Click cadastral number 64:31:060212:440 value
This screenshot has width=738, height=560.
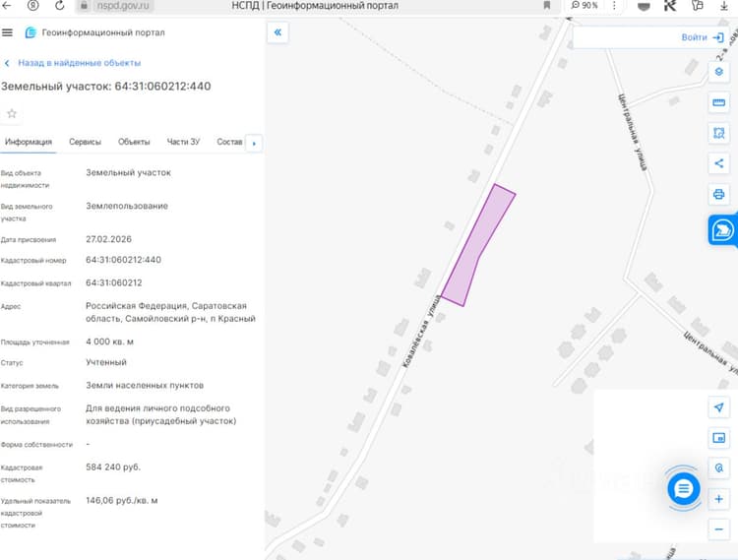tap(123, 260)
